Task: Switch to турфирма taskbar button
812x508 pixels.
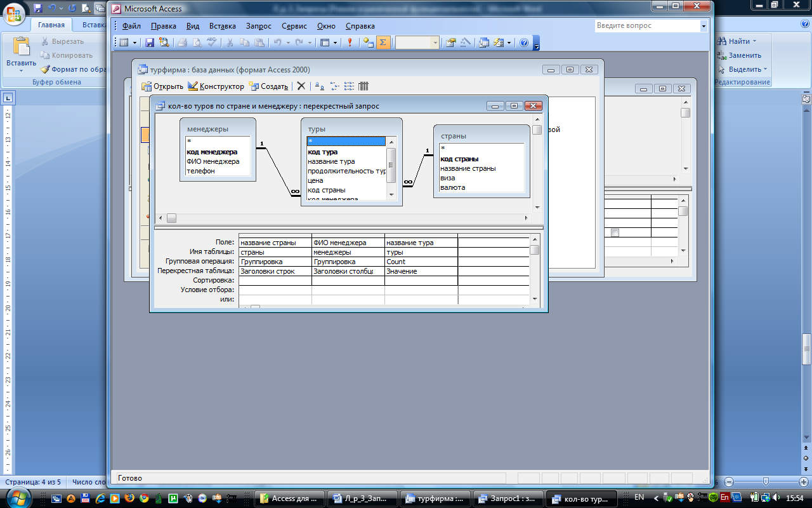Action: 436,498
